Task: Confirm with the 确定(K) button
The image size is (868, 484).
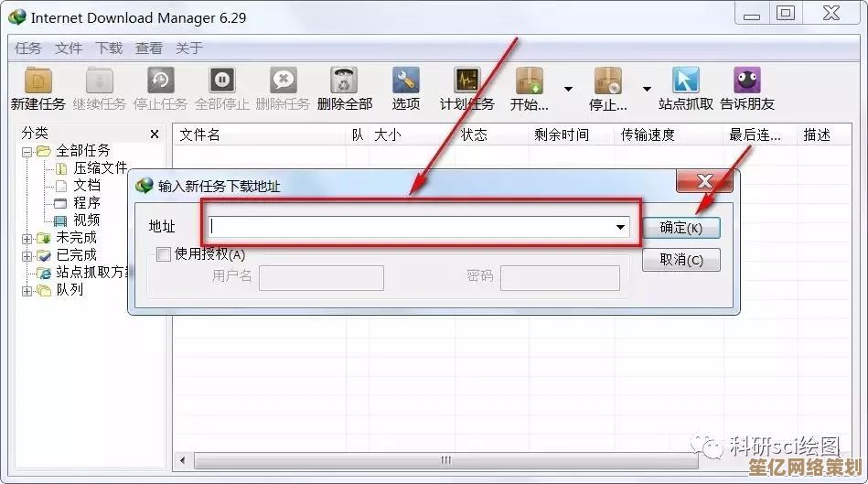Action: 680,228
